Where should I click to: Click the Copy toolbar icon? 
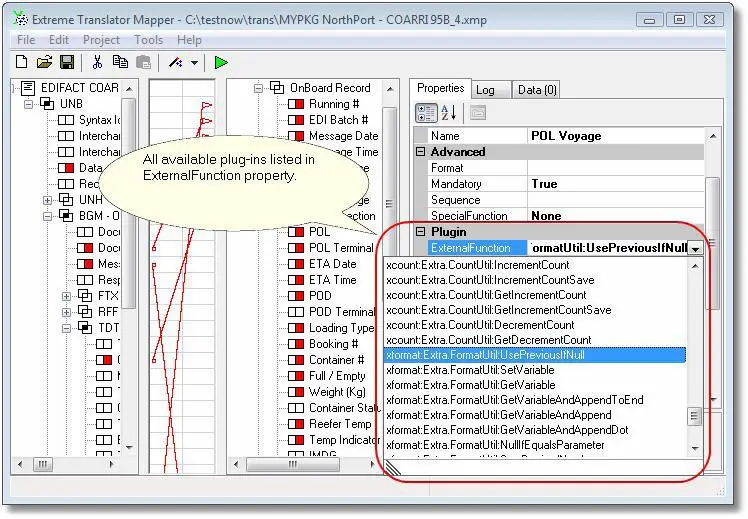point(120,62)
